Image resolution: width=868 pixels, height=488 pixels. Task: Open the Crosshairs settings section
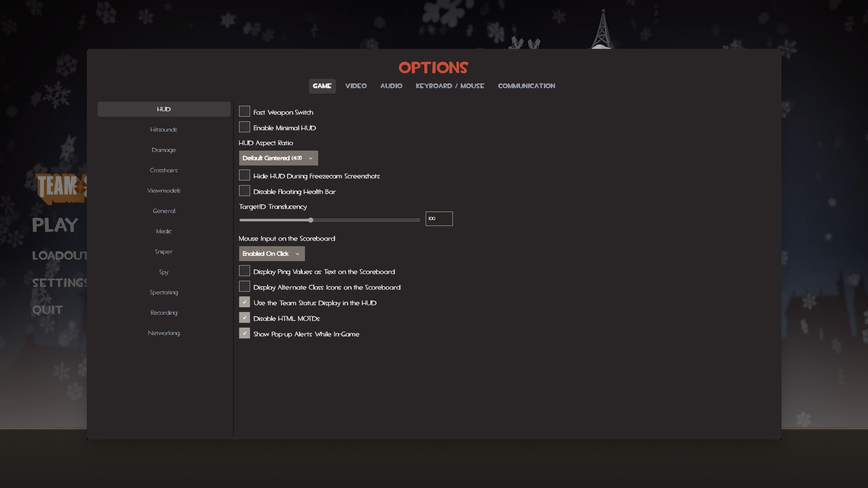pos(164,170)
